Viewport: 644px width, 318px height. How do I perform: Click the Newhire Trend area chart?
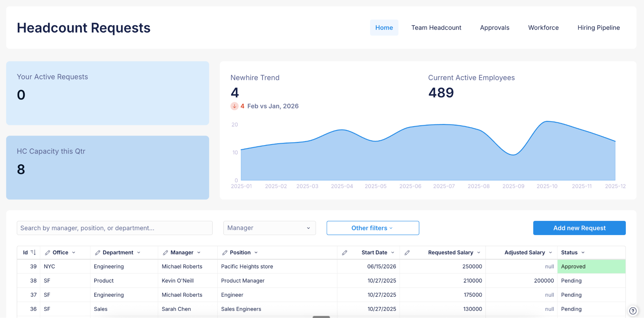pos(428,151)
